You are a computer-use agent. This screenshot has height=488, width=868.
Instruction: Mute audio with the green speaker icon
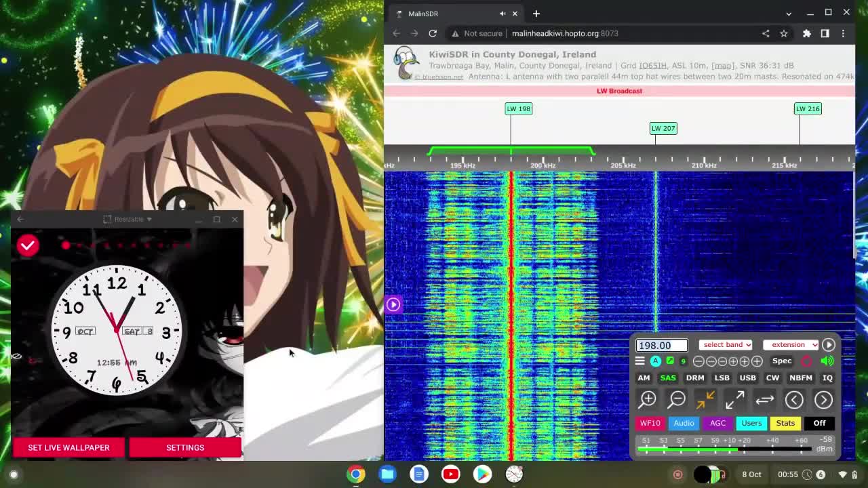coord(827,361)
